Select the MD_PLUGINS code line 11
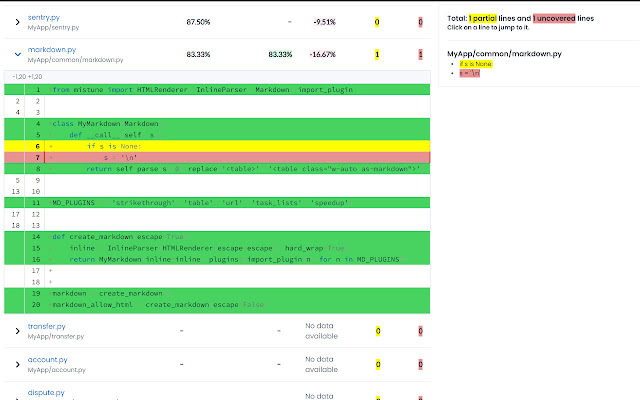640x400 pixels. [217, 203]
